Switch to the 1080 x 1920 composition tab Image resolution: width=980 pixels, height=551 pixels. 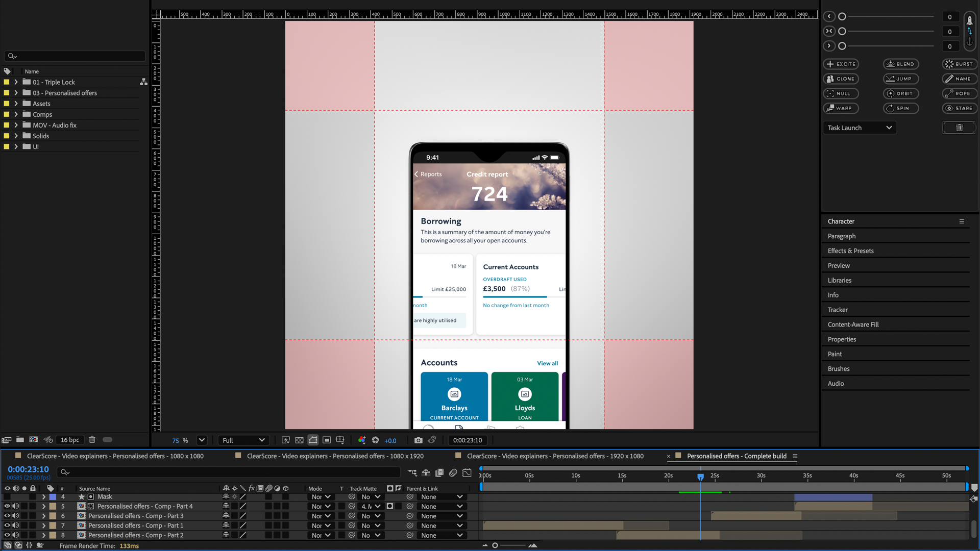[x=335, y=456]
